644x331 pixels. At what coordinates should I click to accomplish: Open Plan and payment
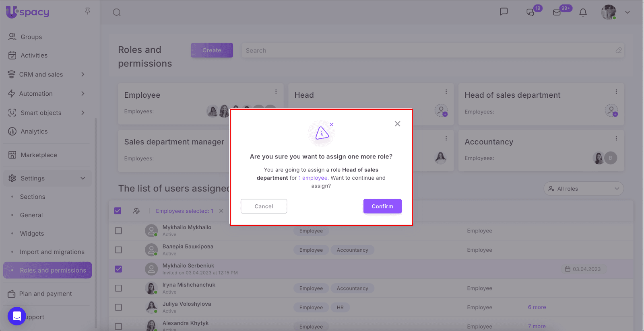coord(45,294)
